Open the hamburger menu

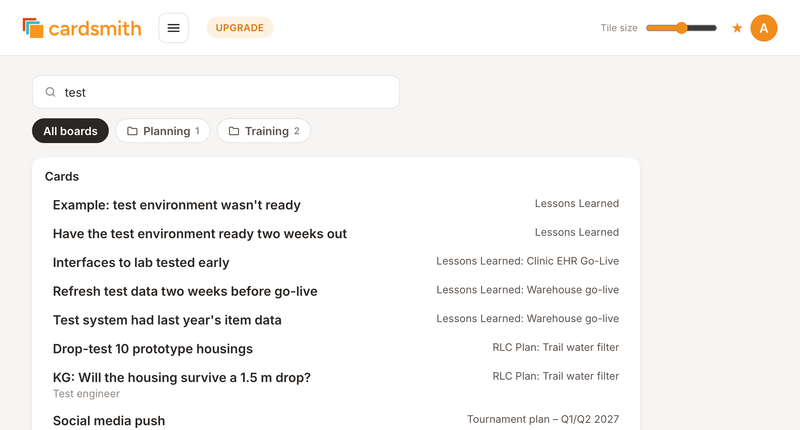173,28
